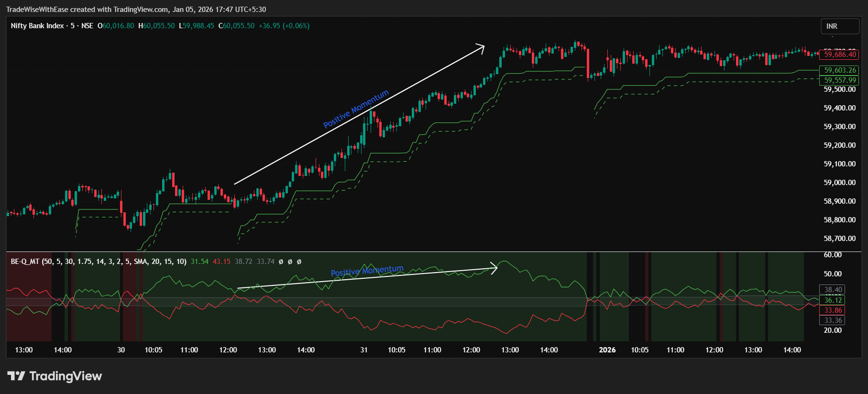Open the BE-Q_MT indicator legend title

click(x=99, y=262)
